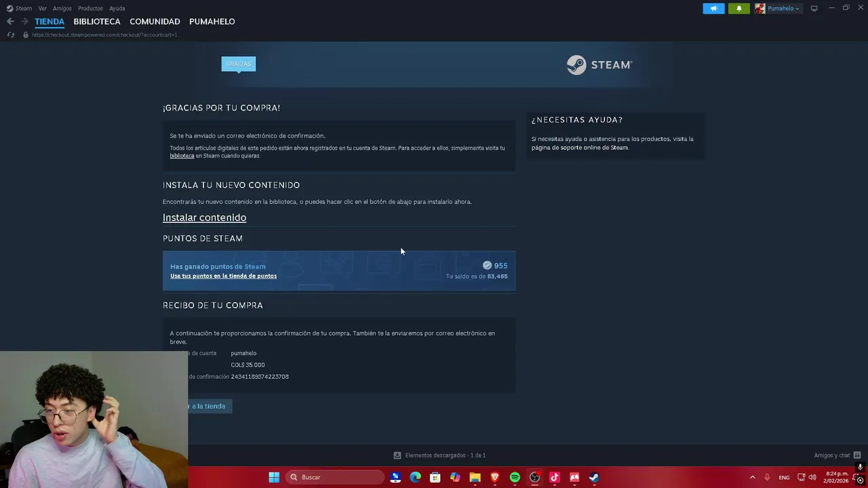
Task: Click the Windows Buscar search box
Action: pos(334,477)
